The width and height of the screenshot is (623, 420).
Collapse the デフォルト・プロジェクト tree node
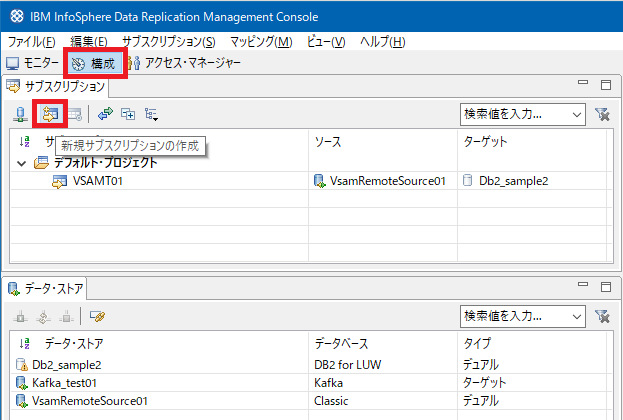(22, 163)
